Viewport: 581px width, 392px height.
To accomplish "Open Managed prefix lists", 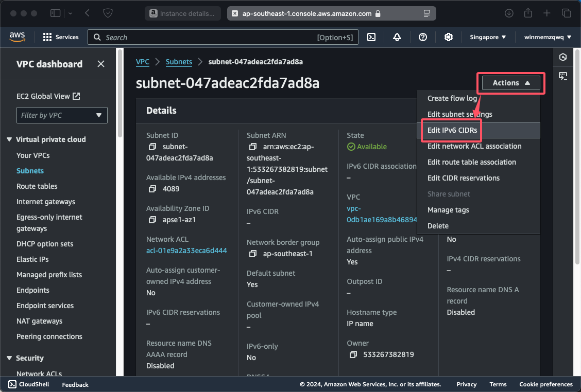I will [x=49, y=275].
